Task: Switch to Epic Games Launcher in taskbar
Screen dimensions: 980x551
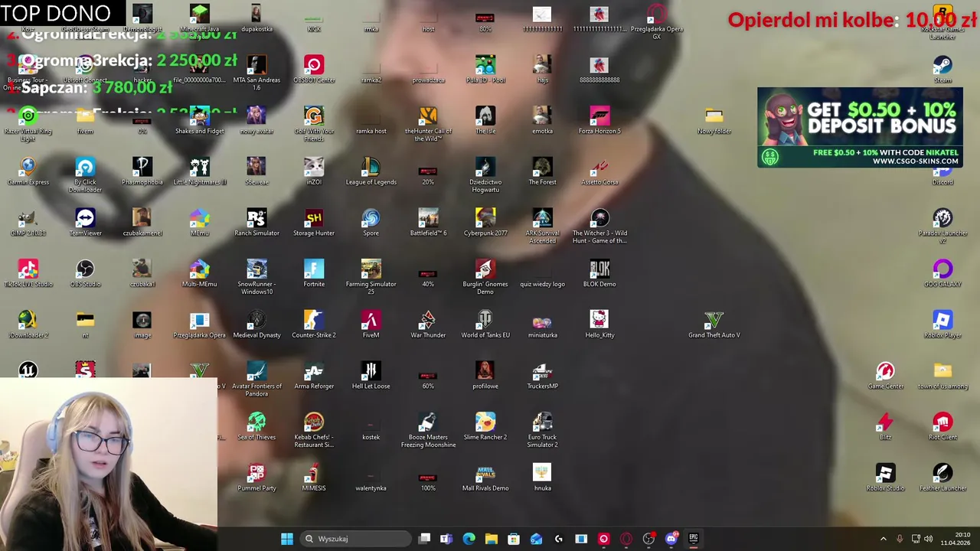Action: [694, 539]
